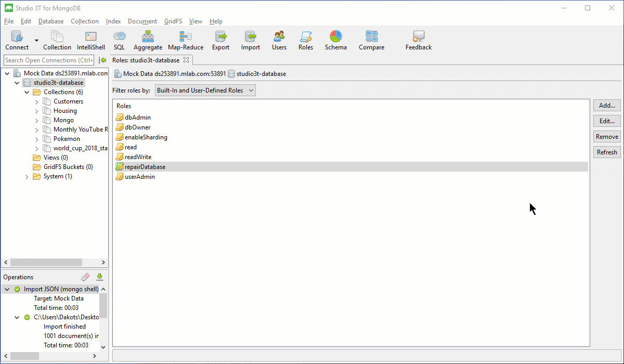The image size is (624, 364).
Task: Click the Import toolbar icon
Action: pyautogui.click(x=251, y=40)
